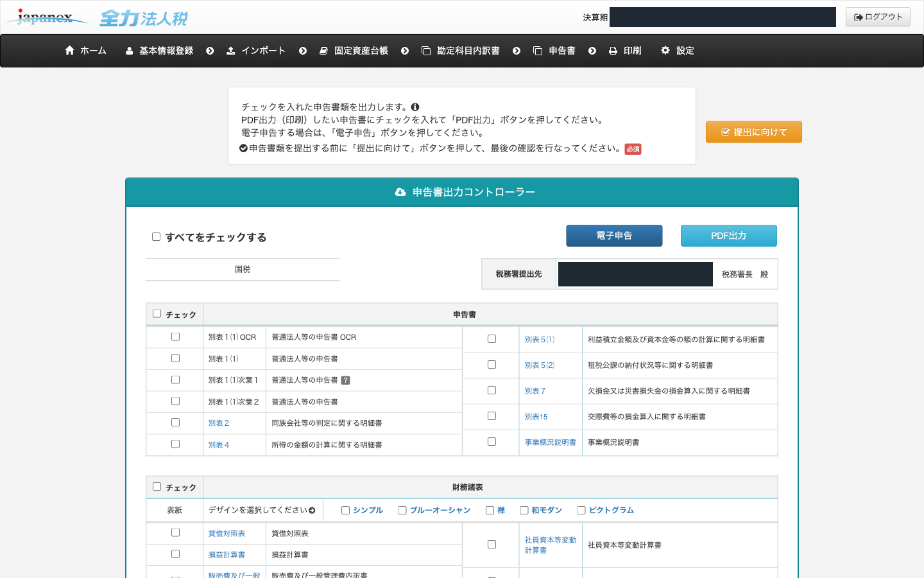Check the 別表1(1) OCR row

(x=175, y=337)
